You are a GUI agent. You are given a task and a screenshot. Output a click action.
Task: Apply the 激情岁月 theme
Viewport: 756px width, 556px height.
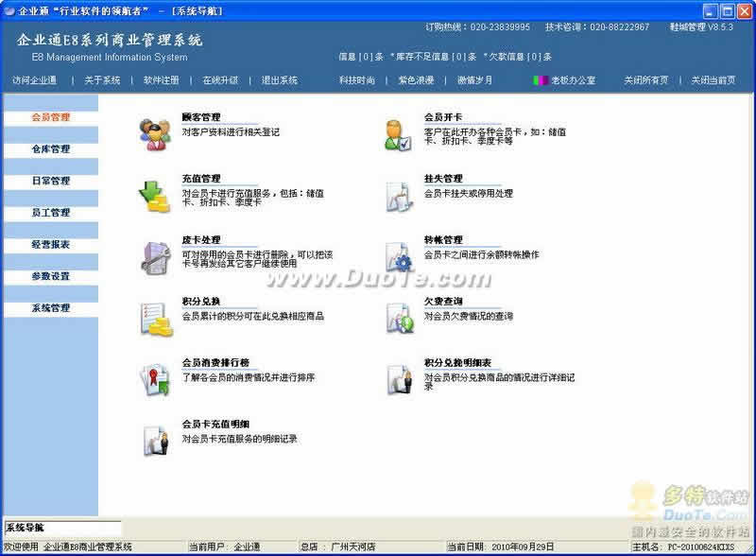point(475,80)
